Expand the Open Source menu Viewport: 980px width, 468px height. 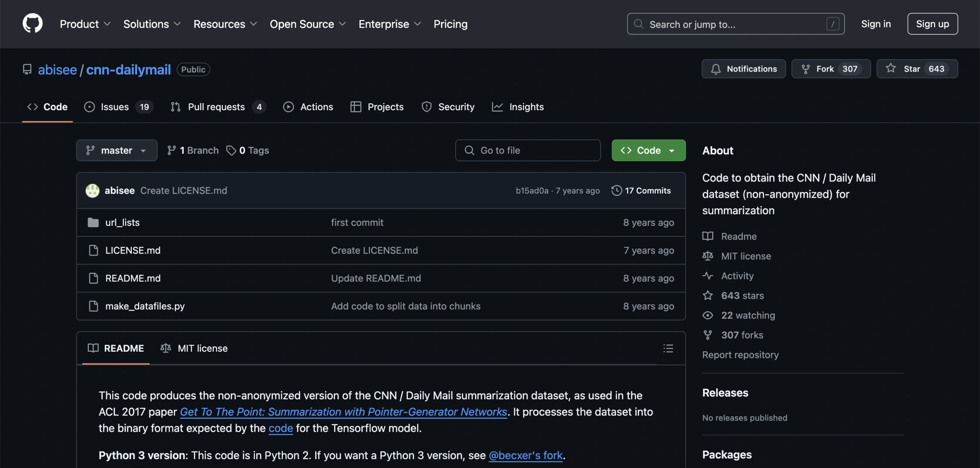308,24
